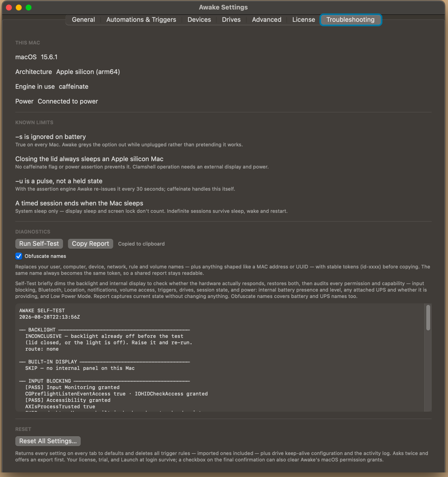
Task: Open the Automations & Triggers tab
Action: [x=141, y=20]
